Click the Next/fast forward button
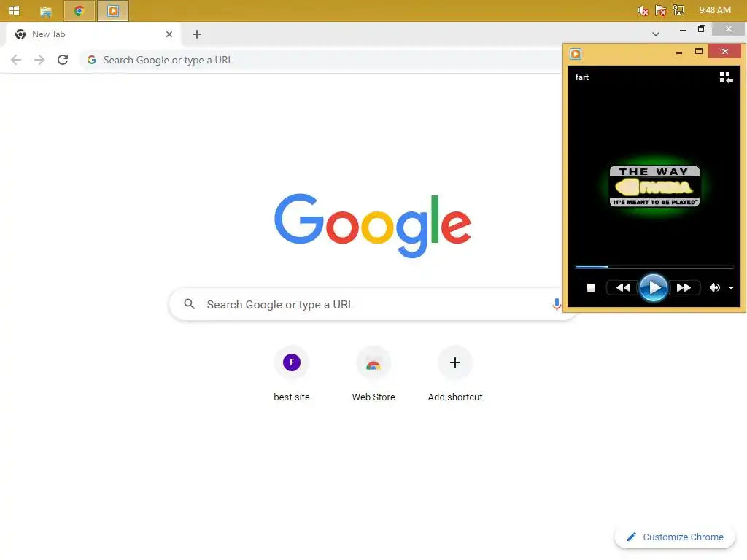747x560 pixels. [684, 287]
